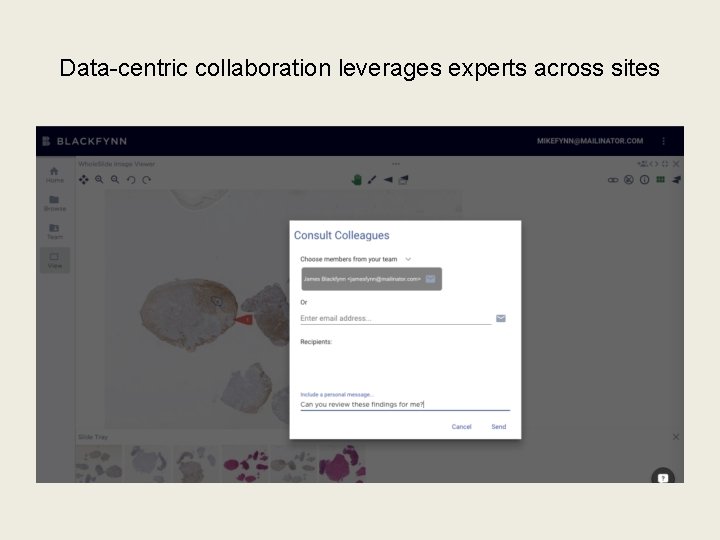Image resolution: width=720 pixels, height=540 pixels.
Task: Select sixth magenta slide thumbnail
Action: 343,464
